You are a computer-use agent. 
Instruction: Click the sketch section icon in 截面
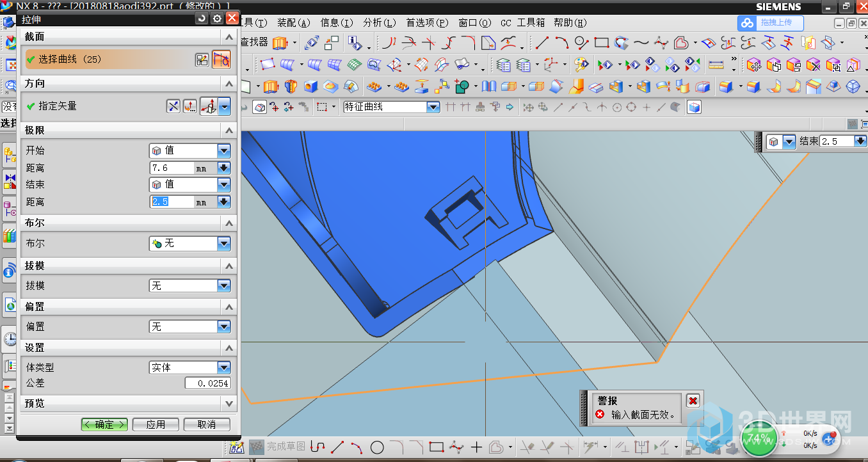coord(202,60)
